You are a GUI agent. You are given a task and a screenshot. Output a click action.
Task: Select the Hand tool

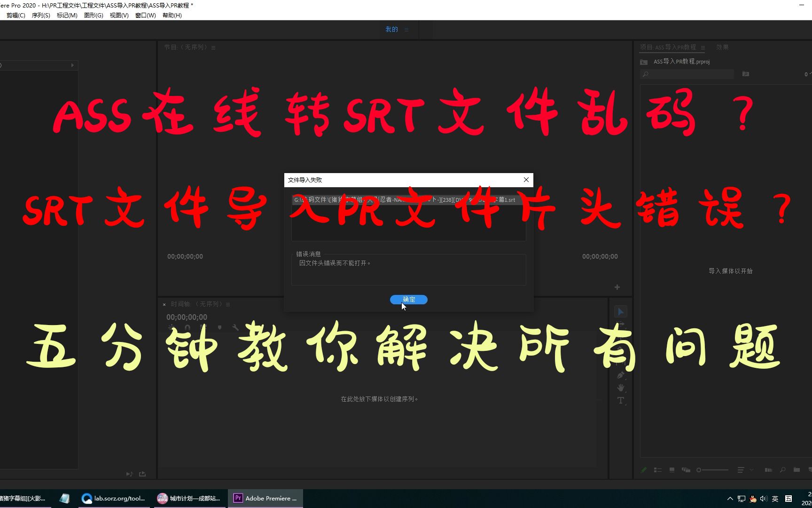point(621,388)
